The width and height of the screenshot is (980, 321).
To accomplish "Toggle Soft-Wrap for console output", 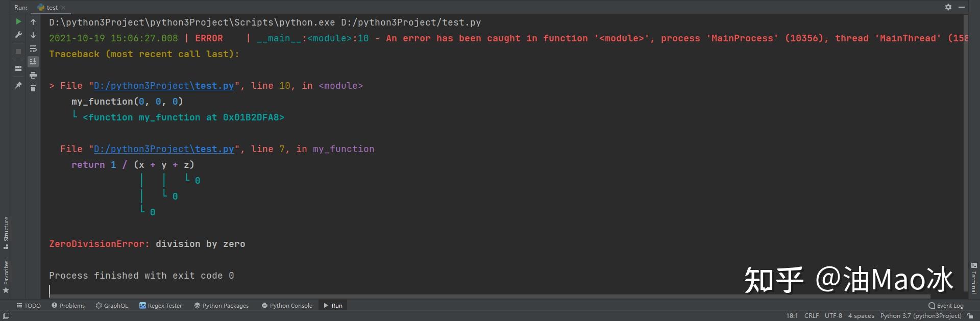I will [33, 48].
